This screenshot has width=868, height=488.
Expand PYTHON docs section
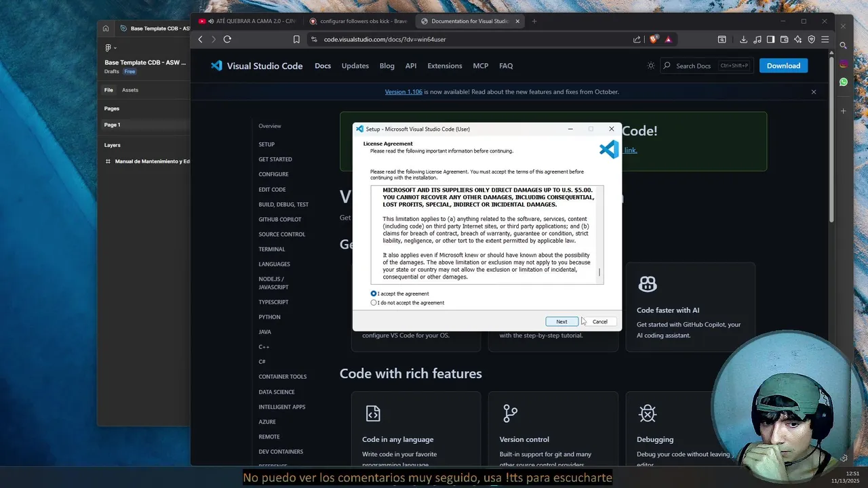pos(269,317)
